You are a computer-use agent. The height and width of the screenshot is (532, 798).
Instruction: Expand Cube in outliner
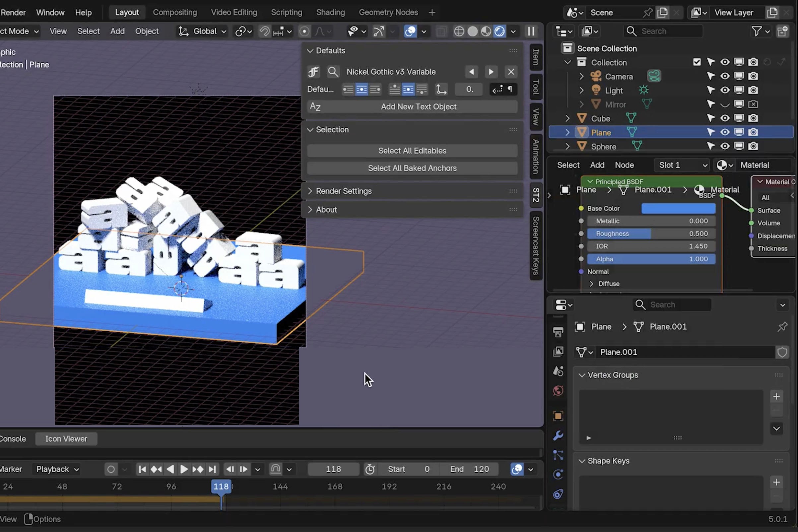567,118
